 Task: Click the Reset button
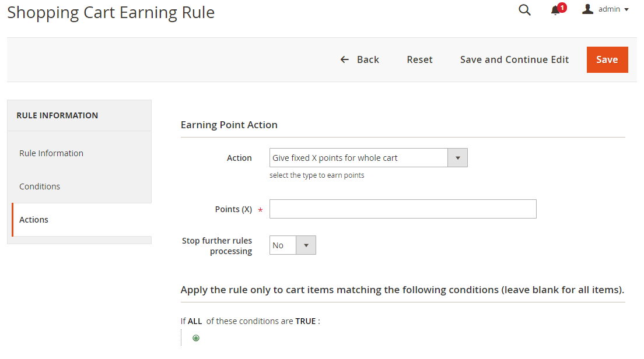coord(419,59)
